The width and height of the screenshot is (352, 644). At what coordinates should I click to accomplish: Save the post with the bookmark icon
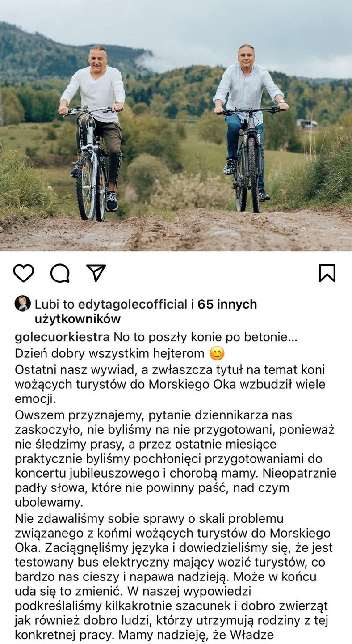[x=327, y=273]
